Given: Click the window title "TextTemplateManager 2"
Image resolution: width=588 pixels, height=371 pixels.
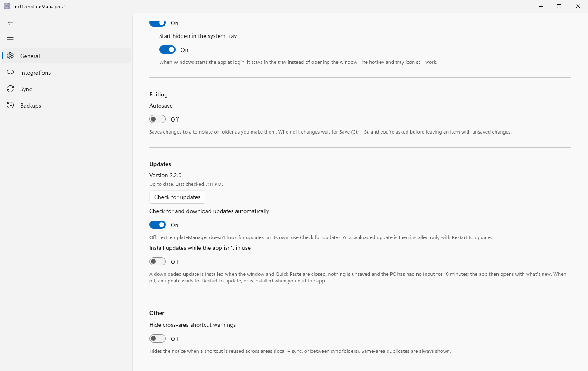Looking at the screenshot, I should pos(39,7).
